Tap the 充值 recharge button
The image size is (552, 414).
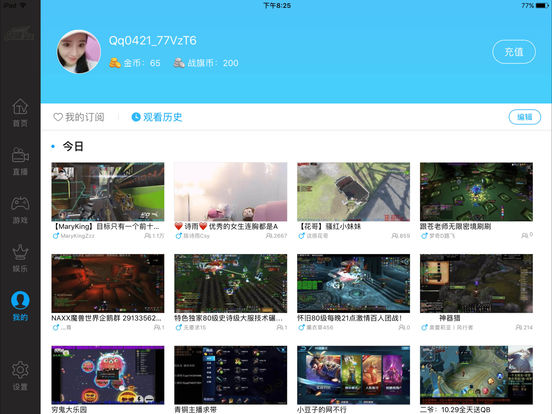pos(514,52)
